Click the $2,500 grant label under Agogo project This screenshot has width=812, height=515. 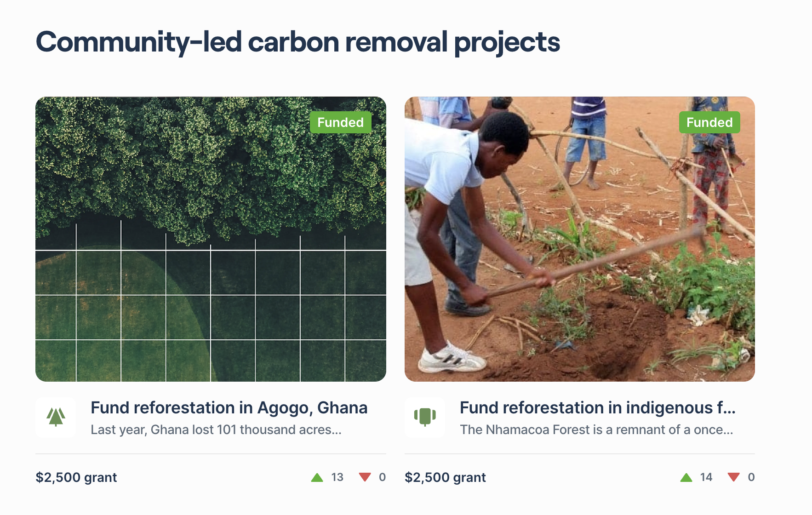click(x=76, y=477)
